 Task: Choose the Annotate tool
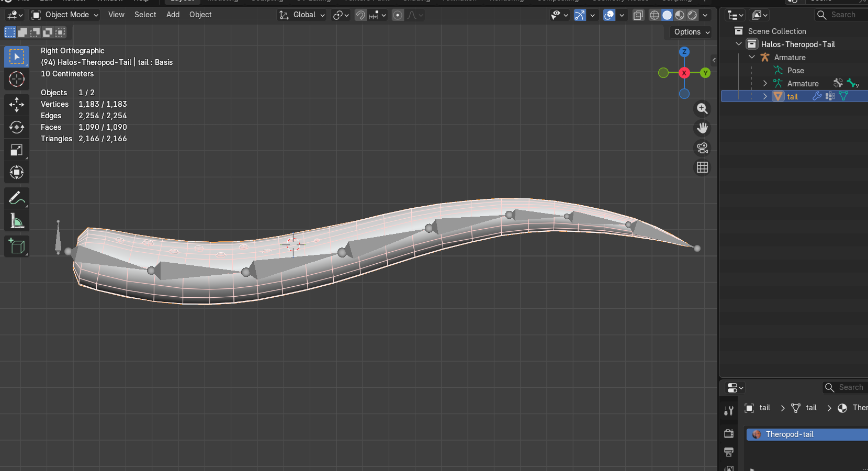click(17, 198)
